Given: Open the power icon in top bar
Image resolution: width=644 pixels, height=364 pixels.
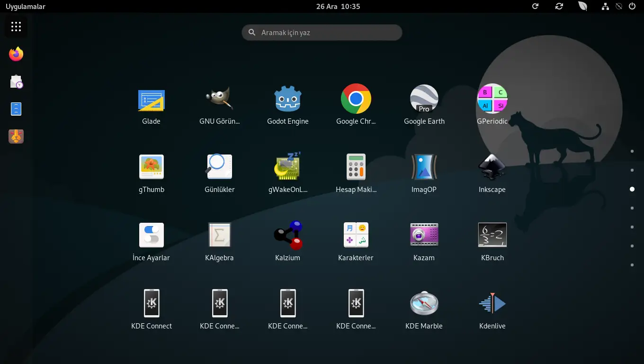Looking at the screenshot, I should (632, 6).
